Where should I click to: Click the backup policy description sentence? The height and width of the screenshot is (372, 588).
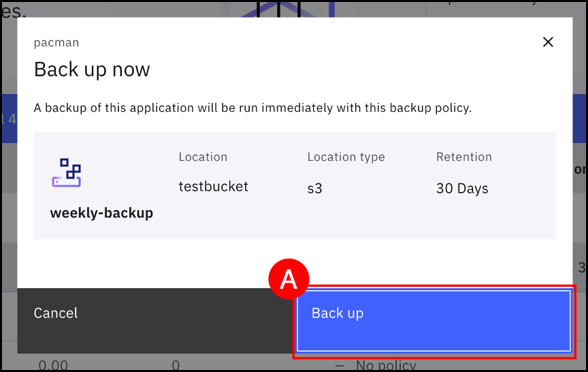click(252, 108)
